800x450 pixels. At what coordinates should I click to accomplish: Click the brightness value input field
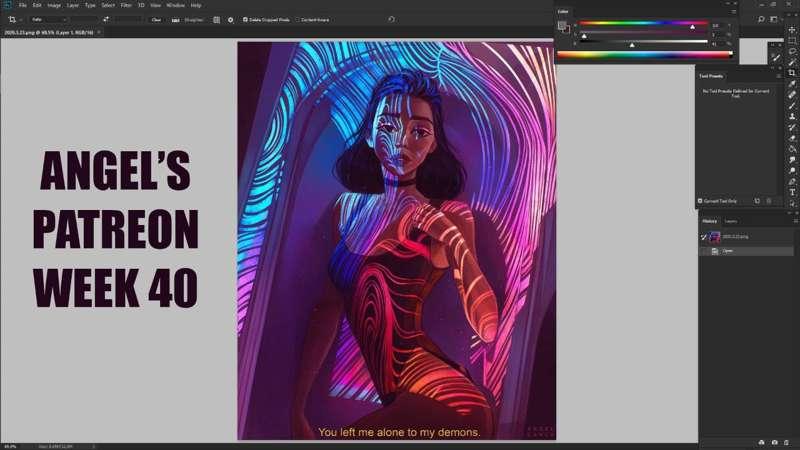[717, 44]
